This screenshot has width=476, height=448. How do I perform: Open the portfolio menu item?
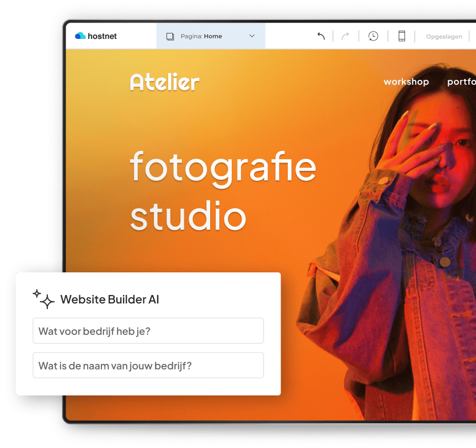tap(461, 82)
